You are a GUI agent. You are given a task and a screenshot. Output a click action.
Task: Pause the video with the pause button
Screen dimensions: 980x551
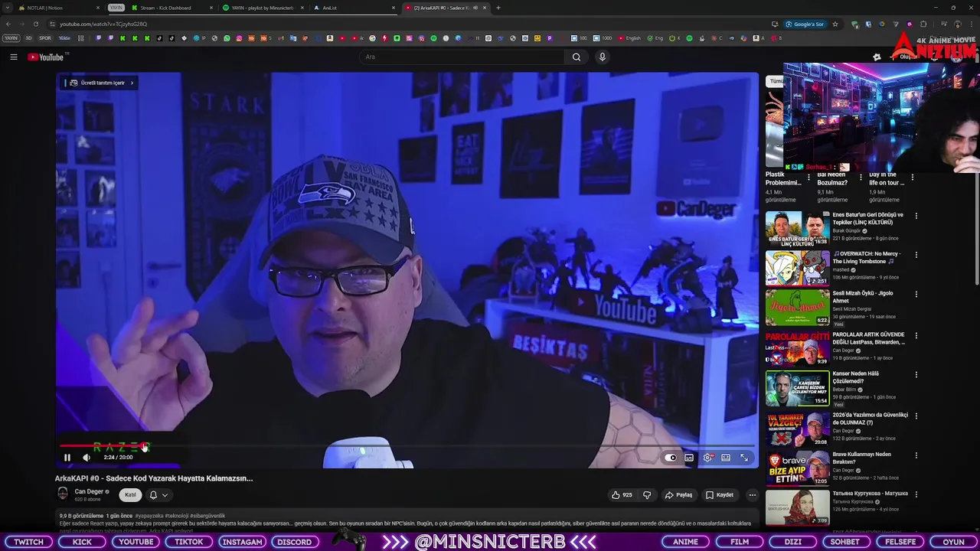click(x=67, y=458)
